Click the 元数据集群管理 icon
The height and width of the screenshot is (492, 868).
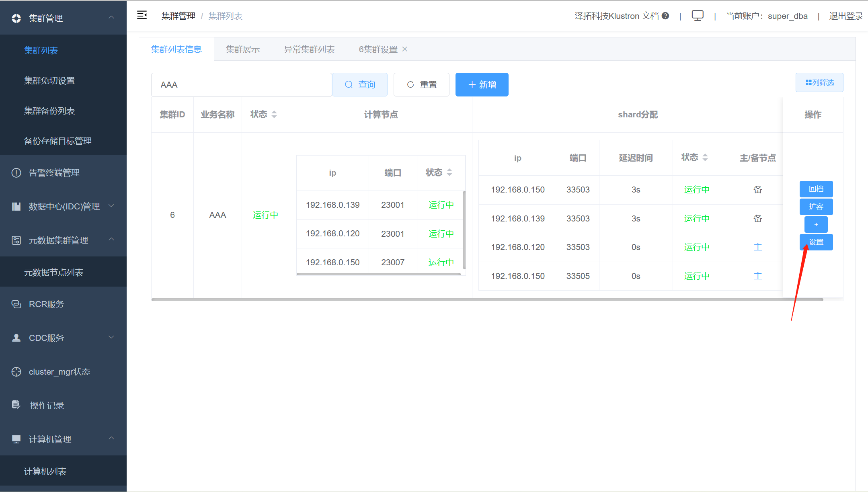[x=16, y=240]
